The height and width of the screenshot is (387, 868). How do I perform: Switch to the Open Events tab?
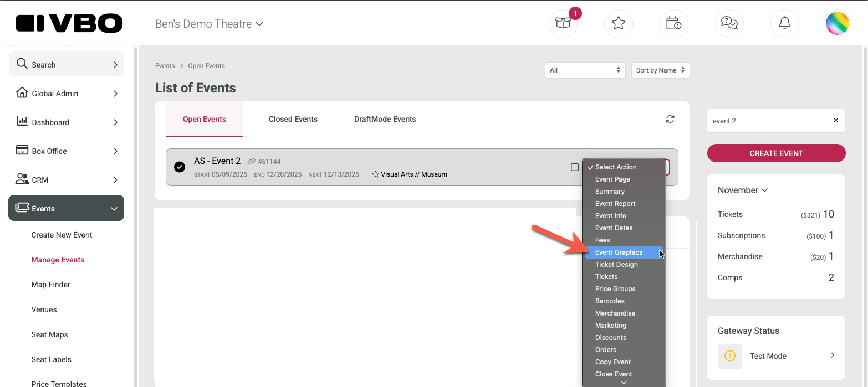pos(205,119)
